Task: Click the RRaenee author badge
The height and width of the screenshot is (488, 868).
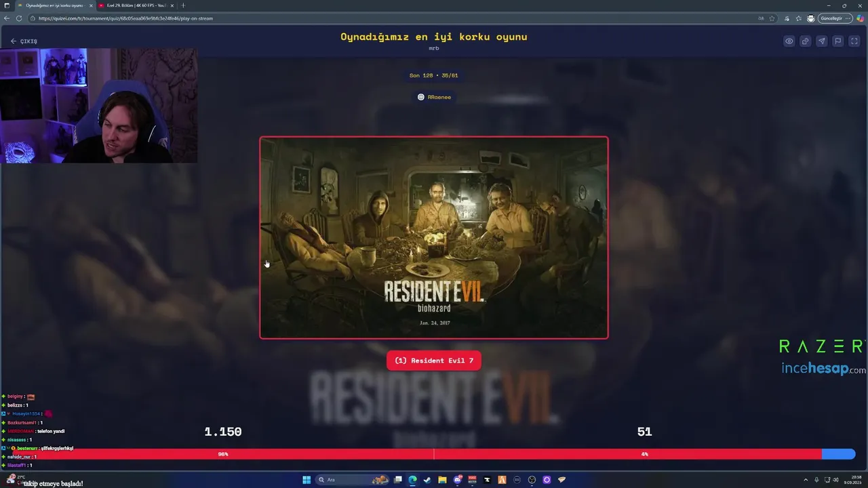Action: point(434,97)
